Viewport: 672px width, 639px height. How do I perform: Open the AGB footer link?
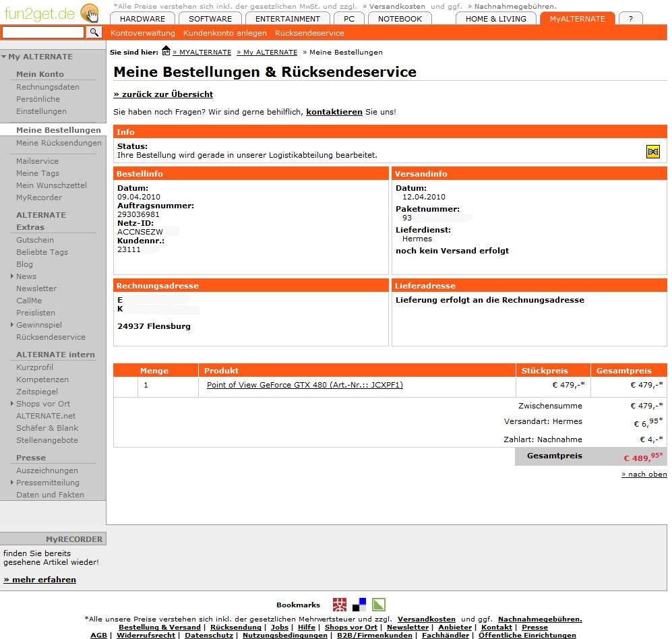tap(98, 635)
